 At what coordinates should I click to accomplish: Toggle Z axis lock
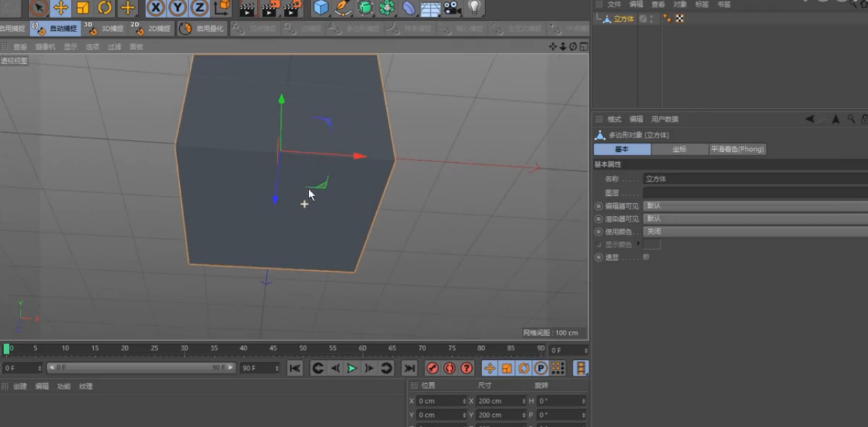tap(199, 8)
